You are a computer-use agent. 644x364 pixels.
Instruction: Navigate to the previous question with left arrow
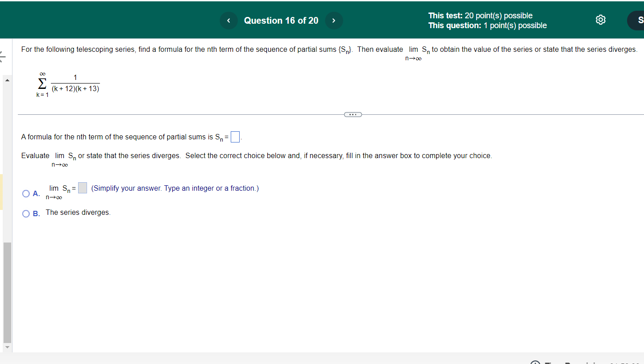tap(229, 20)
